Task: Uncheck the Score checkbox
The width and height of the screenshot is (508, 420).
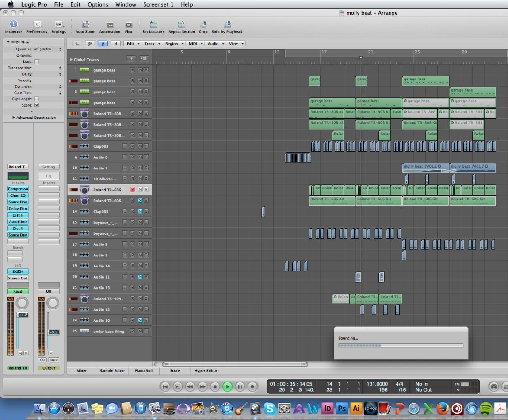Action: point(37,105)
